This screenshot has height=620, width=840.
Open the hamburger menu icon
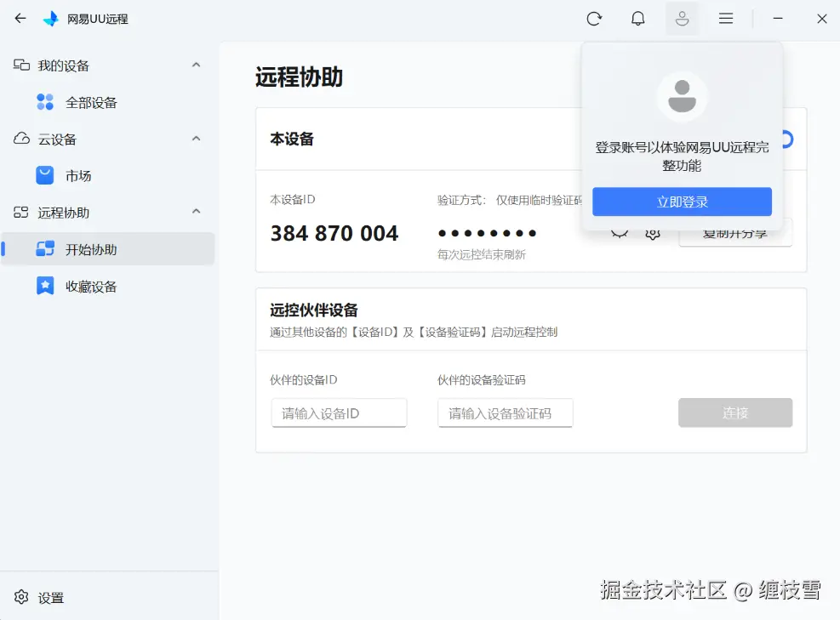tap(726, 19)
